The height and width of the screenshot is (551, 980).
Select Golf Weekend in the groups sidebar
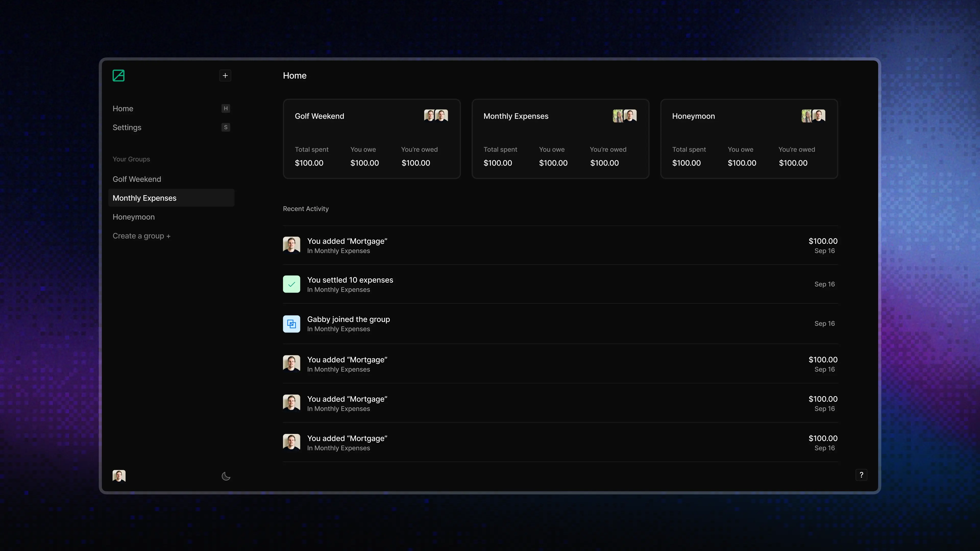click(137, 179)
